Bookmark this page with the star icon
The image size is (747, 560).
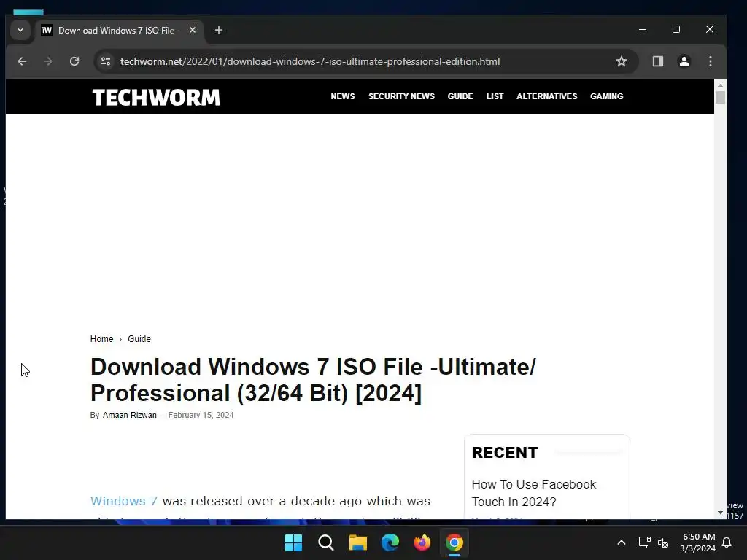(622, 61)
